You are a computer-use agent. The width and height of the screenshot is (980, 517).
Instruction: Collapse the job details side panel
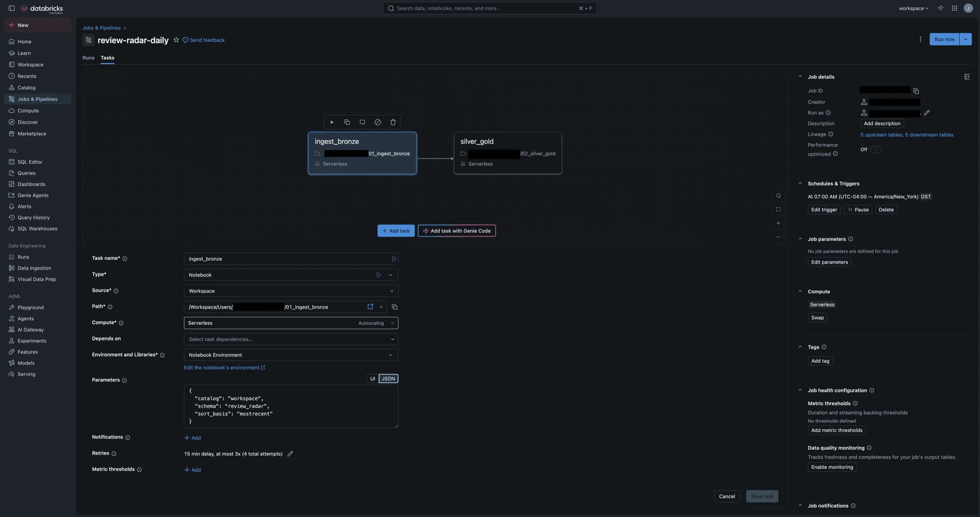pos(967,77)
